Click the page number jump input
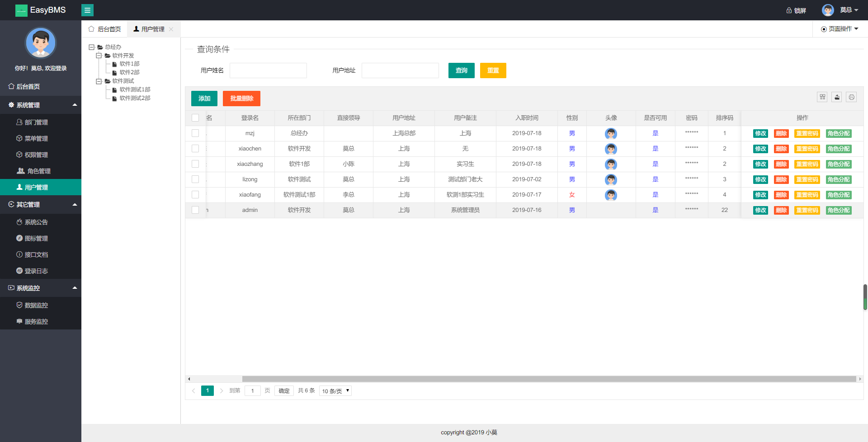Image resolution: width=868 pixels, height=442 pixels. [253, 391]
